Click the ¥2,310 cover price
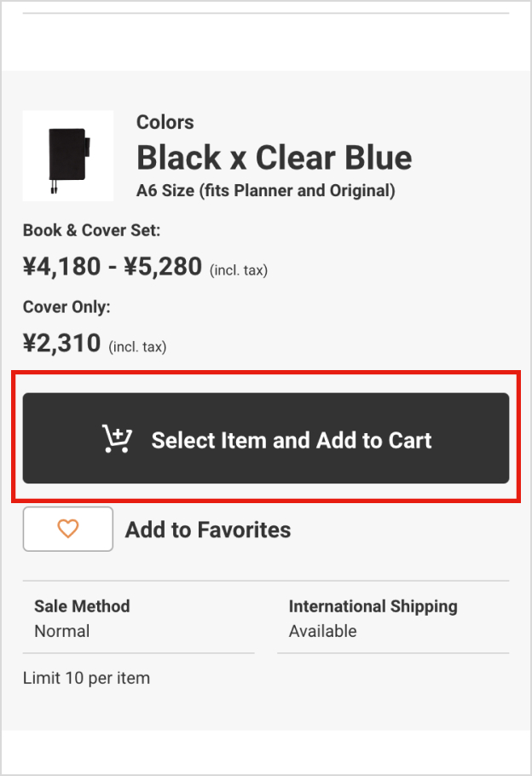The image size is (532, 776). (61, 344)
